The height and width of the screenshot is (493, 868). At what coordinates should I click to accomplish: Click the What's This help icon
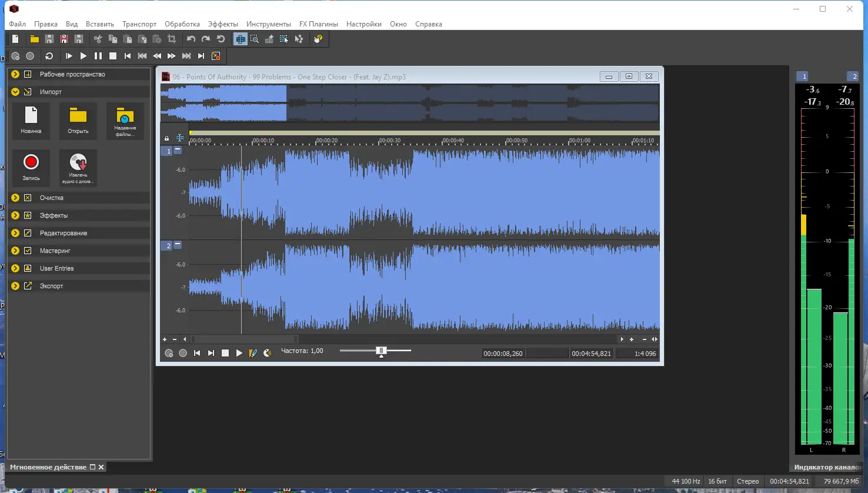click(x=318, y=39)
